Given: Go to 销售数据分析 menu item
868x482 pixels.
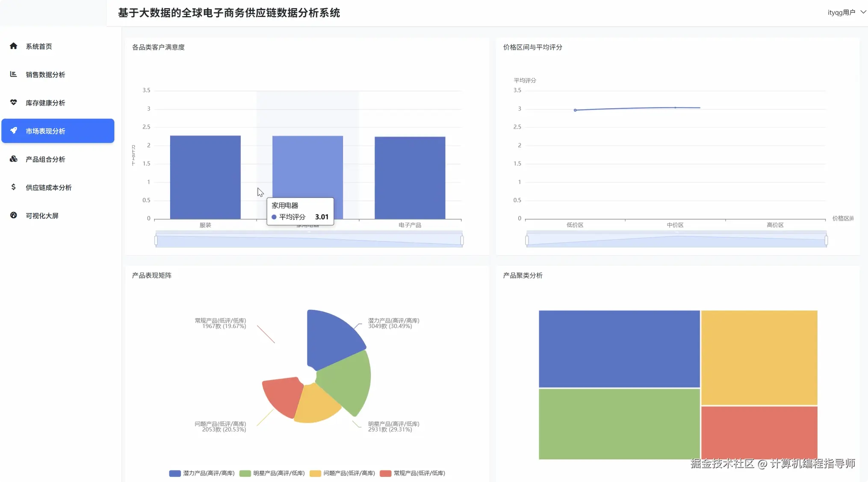Looking at the screenshot, I should [45, 75].
